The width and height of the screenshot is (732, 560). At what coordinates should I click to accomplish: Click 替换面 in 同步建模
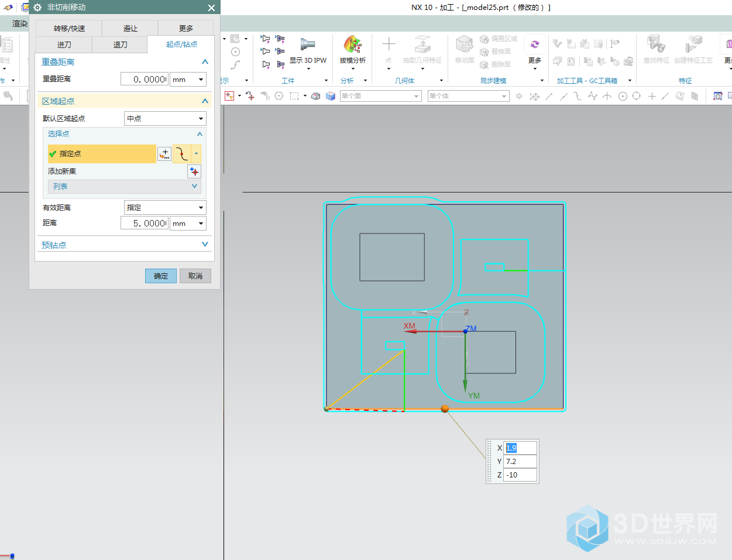pos(496,51)
